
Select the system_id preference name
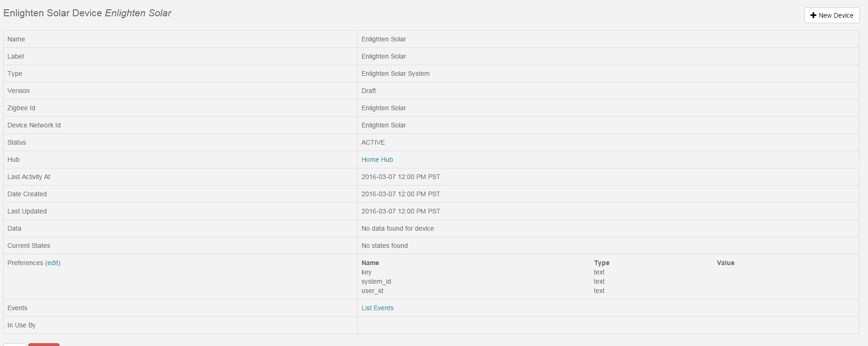376,281
